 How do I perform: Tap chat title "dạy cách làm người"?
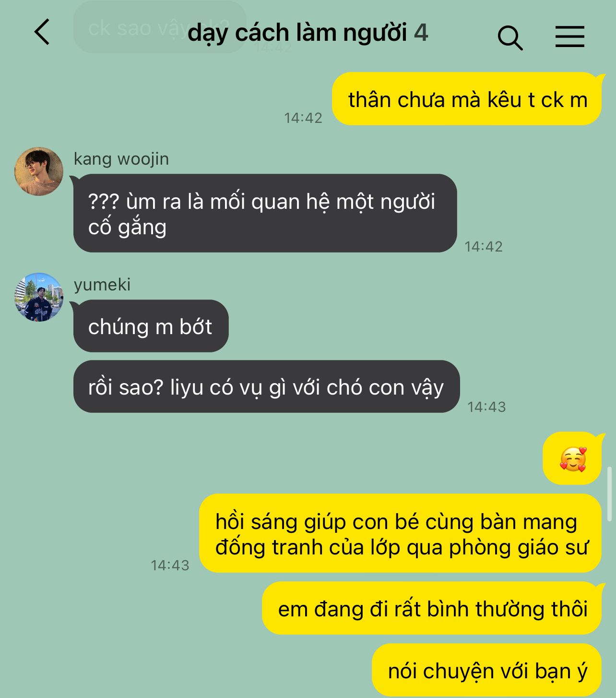pos(297,33)
